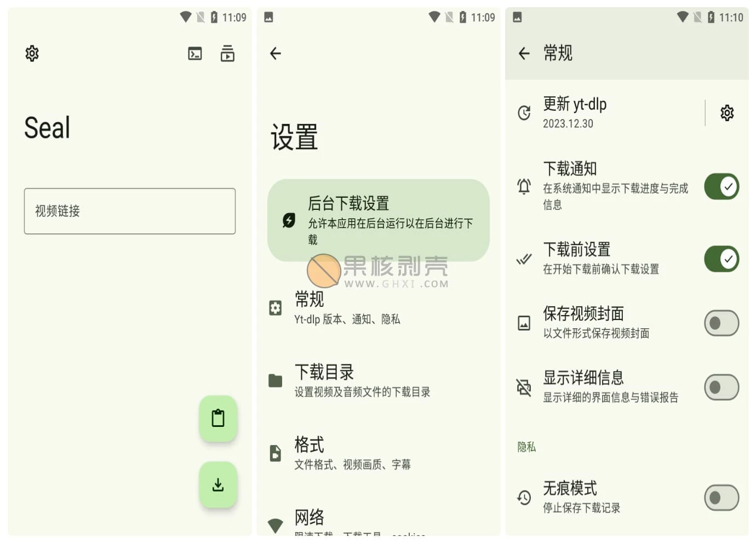This screenshot has height=542, width=756.
Task: Click the 视频链接 input field
Action: (x=130, y=211)
